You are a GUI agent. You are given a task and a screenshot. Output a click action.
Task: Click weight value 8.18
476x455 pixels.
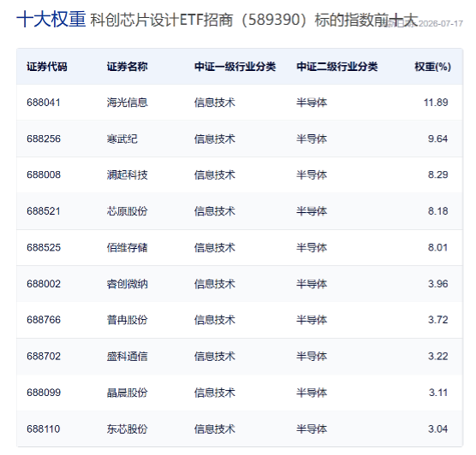coord(437,211)
